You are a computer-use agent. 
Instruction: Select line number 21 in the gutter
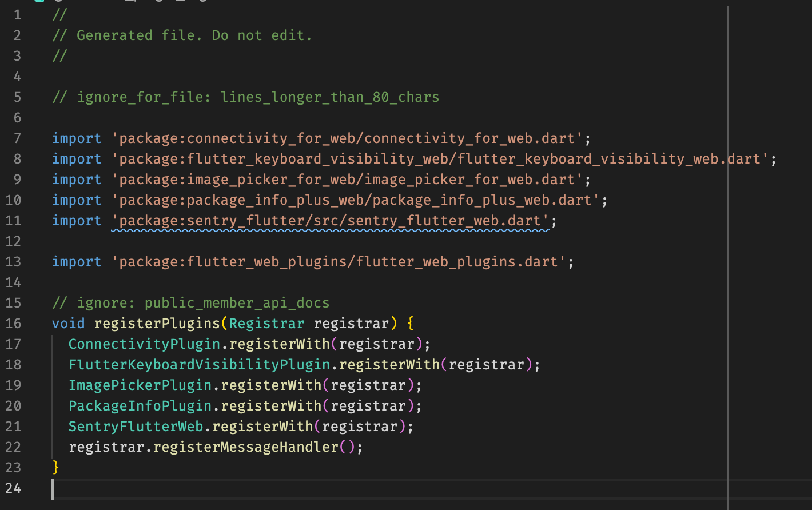(x=13, y=427)
